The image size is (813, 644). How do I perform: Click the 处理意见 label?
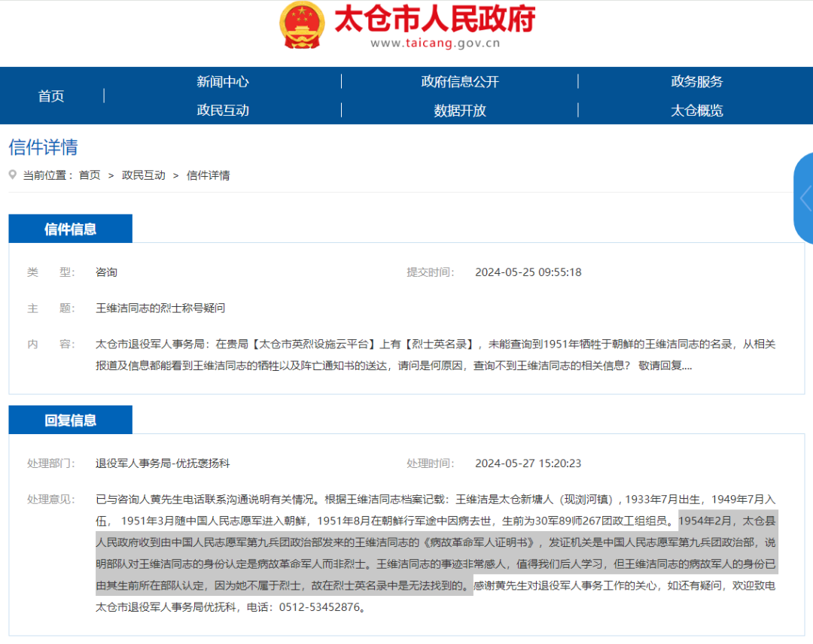pos(51,500)
